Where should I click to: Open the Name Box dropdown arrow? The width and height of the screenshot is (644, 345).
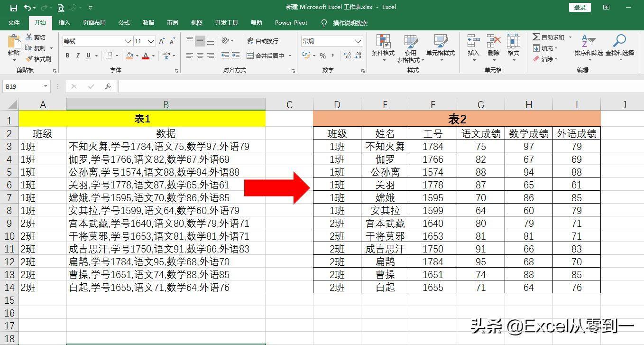tap(46, 86)
